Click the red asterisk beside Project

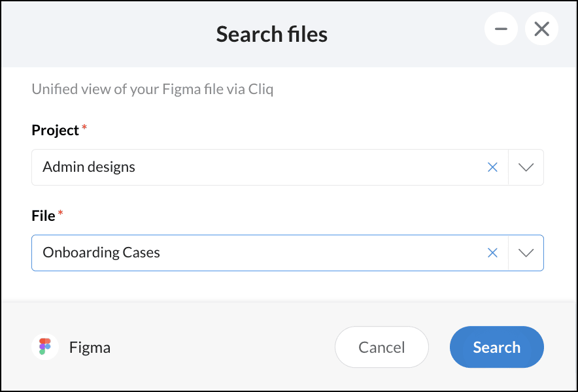click(84, 129)
